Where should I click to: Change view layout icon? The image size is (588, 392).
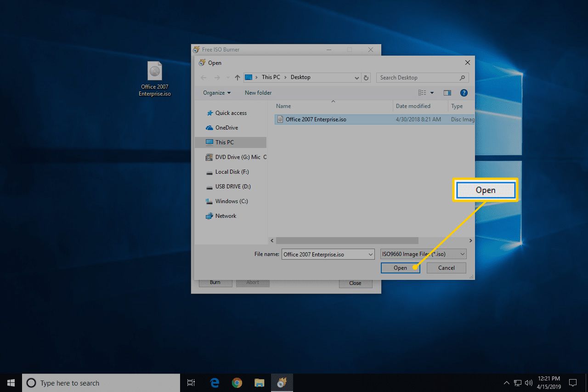pos(422,93)
